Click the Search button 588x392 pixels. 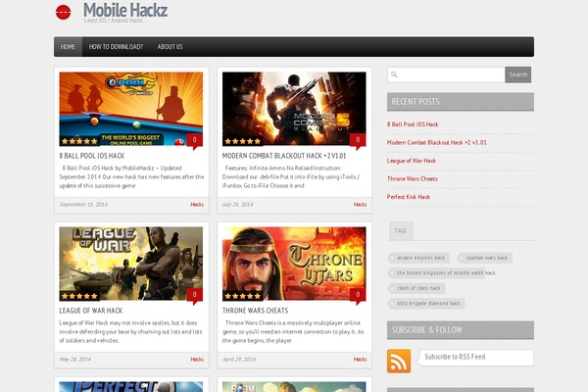pos(517,74)
